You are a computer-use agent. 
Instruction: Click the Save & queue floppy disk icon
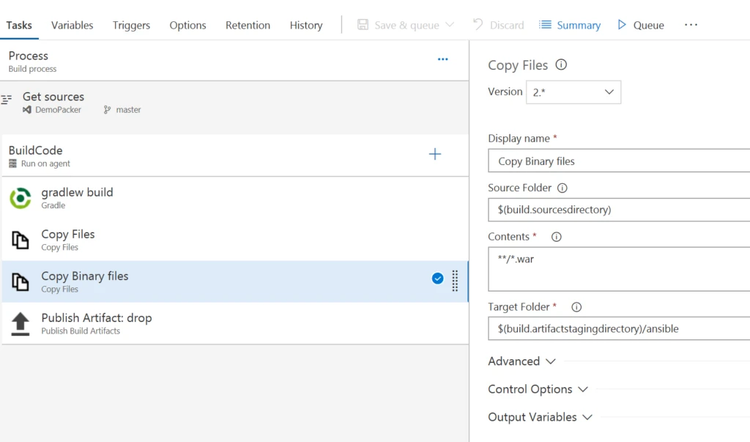pyautogui.click(x=363, y=24)
